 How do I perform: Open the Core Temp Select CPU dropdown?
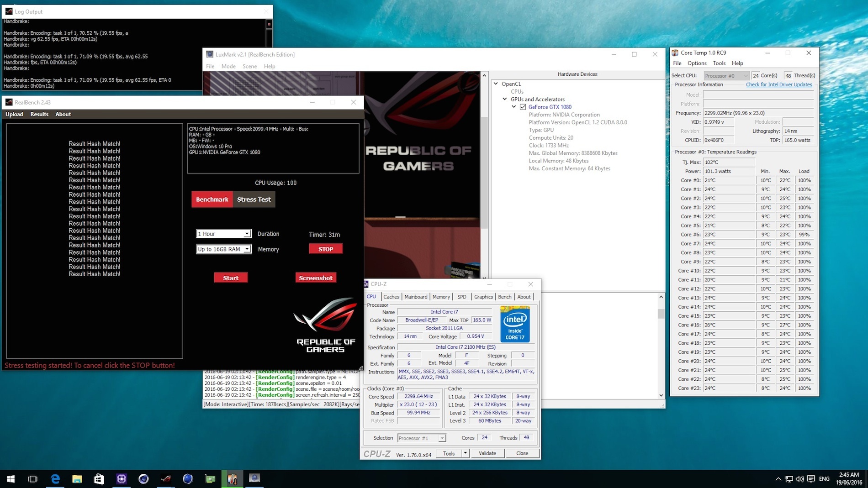click(726, 76)
